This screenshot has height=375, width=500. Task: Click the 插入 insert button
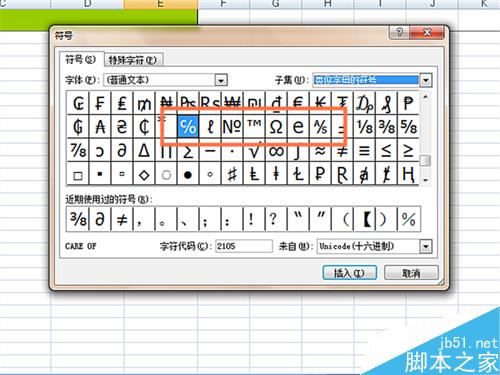(349, 273)
